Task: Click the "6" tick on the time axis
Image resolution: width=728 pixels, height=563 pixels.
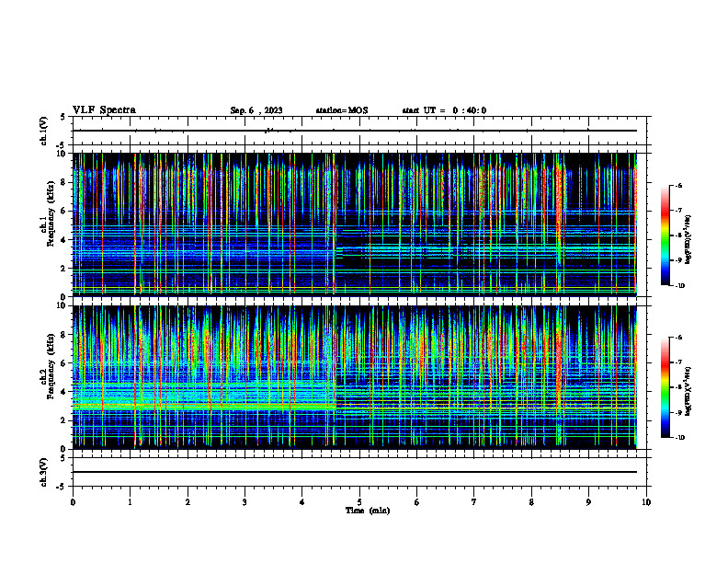Action: 417,502
